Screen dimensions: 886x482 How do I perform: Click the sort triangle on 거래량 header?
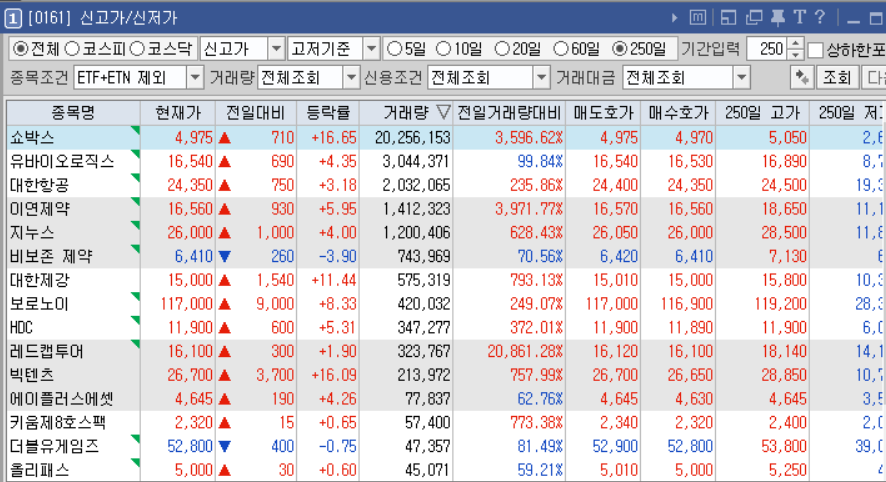(444, 112)
